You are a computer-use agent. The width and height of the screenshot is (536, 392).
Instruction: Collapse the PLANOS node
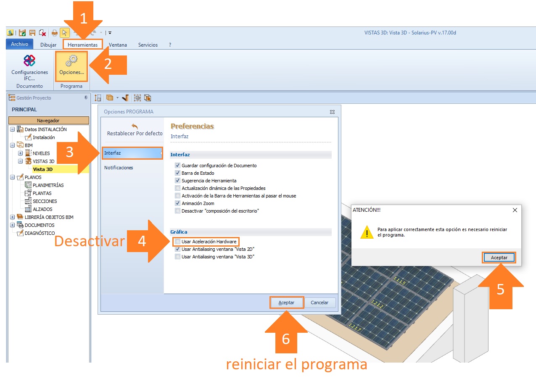[x=12, y=177]
